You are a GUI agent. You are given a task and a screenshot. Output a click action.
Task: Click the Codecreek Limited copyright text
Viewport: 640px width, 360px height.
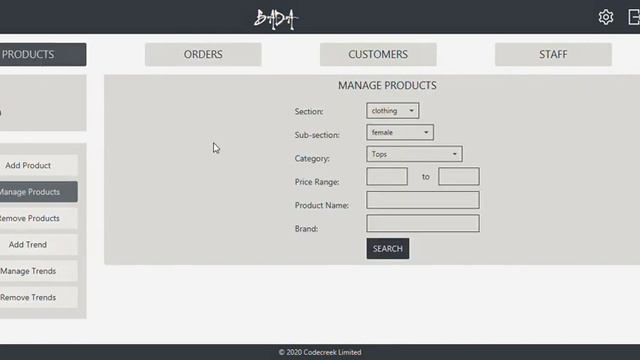(x=320, y=352)
